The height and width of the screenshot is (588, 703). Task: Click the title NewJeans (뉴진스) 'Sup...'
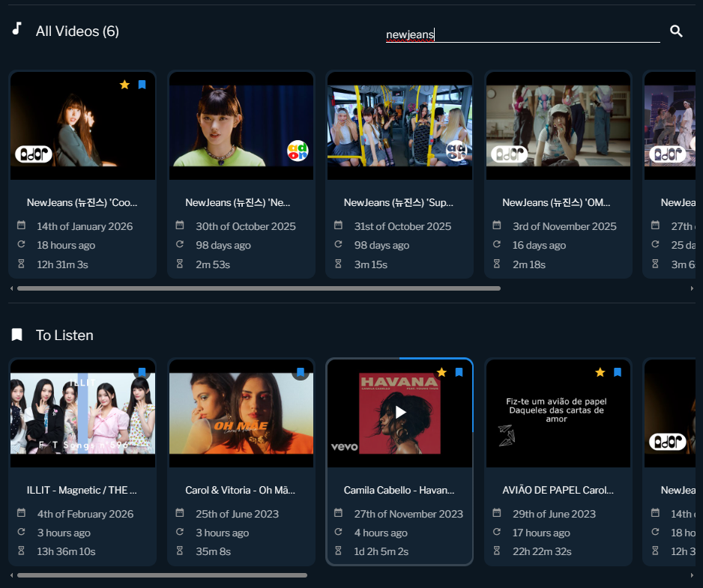coord(399,202)
